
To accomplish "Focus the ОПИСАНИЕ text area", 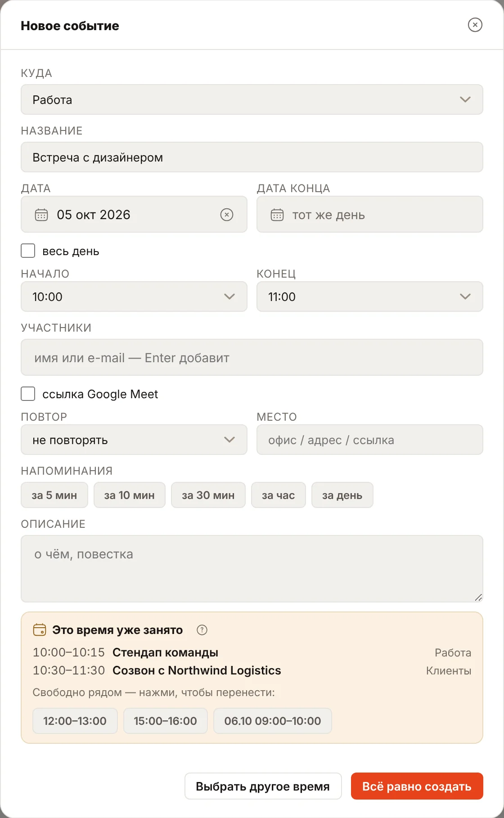I will pos(252,569).
